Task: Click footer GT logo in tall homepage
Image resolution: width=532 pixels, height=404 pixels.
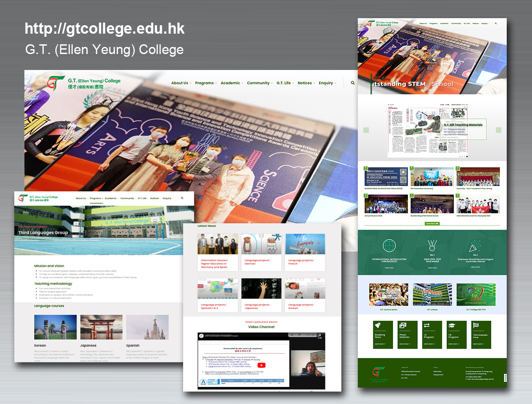Action: [x=379, y=374]
